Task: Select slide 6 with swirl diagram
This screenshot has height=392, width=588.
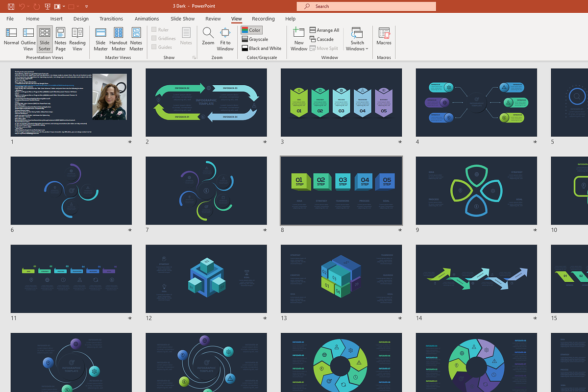Action: pyautogui.click(x=72, y=191)
